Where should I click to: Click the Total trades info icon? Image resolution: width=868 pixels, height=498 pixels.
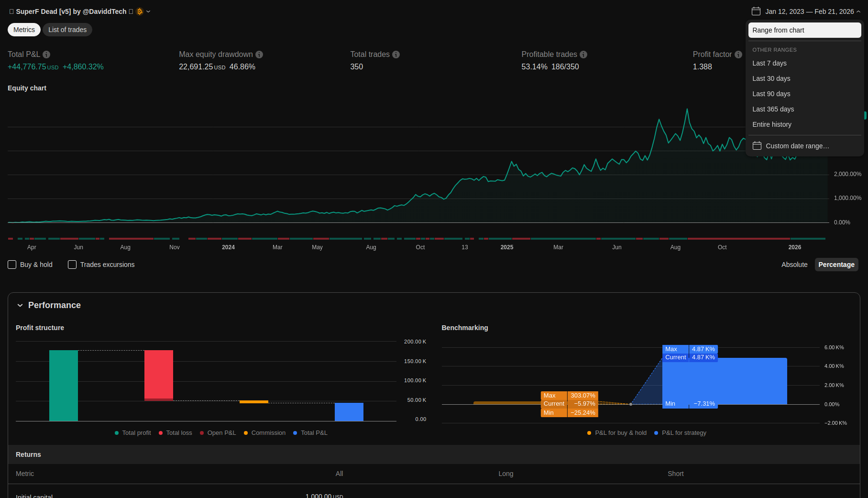(x=396, y=55)
